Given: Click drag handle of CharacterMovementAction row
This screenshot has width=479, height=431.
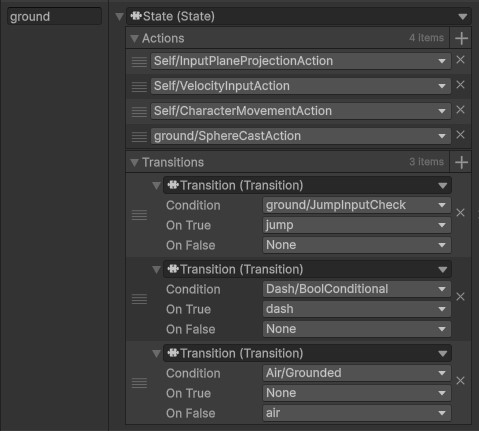Looking at the screenshot, I should click(139, 112).
